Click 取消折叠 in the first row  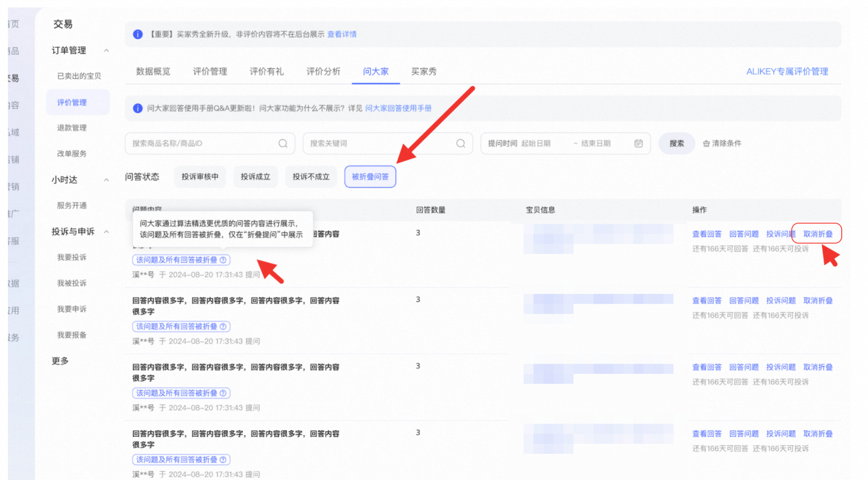(x=818, y=234)
